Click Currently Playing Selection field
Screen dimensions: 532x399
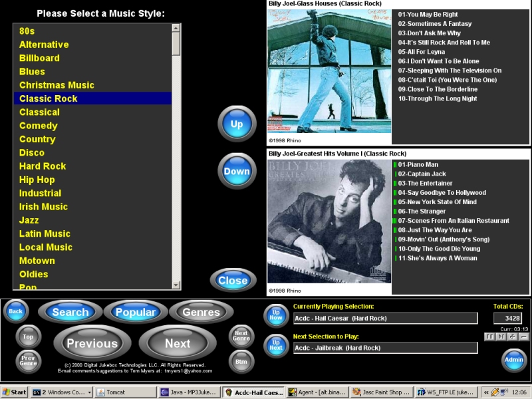coord(386,319)
